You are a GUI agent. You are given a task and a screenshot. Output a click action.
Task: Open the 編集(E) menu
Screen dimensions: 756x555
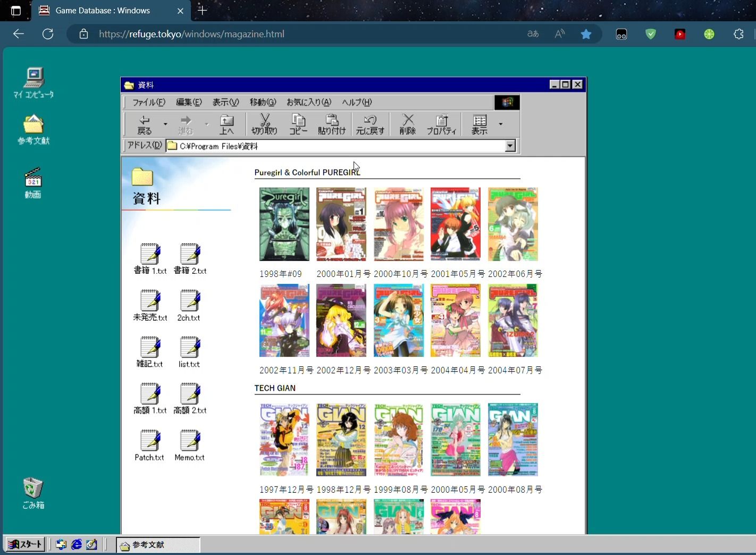pyautogui.click(x=189, y=102)
